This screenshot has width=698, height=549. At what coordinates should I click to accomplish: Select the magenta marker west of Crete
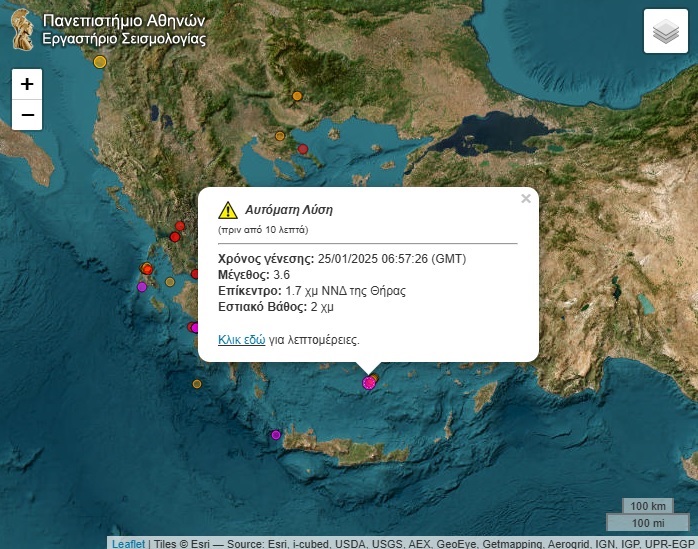coord(276,435)
